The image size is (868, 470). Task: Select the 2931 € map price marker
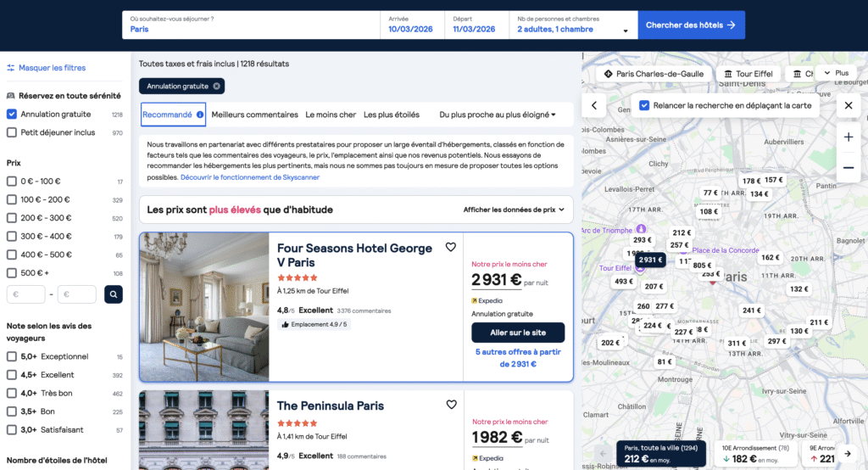tap(650, 260)
